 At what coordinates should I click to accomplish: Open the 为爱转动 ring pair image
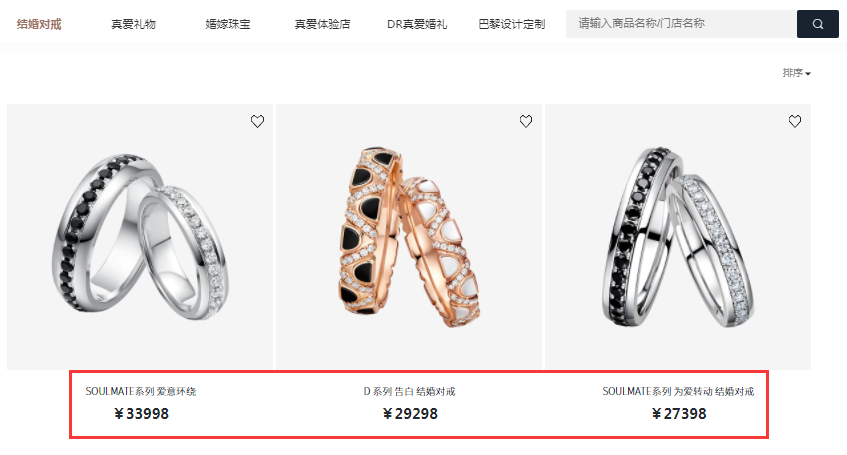coord(678,237)
